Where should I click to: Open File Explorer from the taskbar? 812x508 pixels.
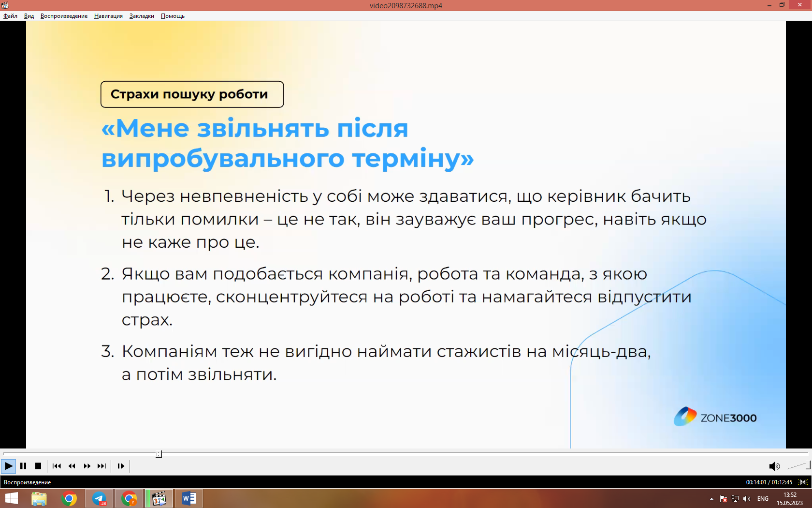coord(39,498)
